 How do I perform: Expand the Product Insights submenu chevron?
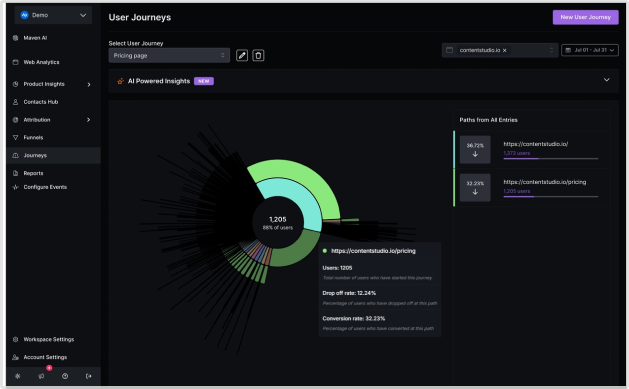click(89, 84)
